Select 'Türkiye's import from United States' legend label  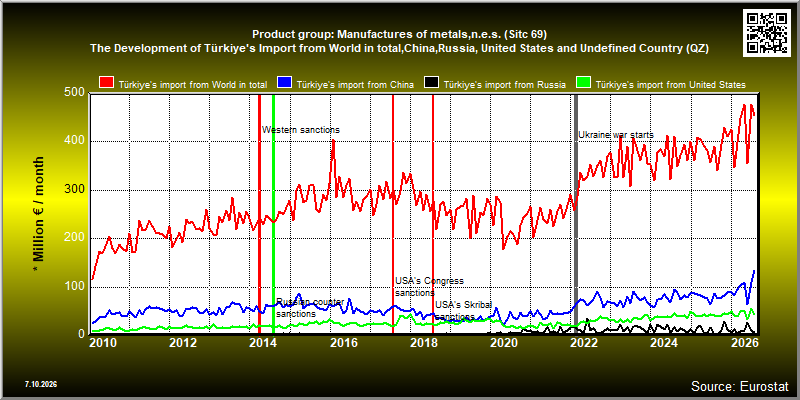[671, 85]
